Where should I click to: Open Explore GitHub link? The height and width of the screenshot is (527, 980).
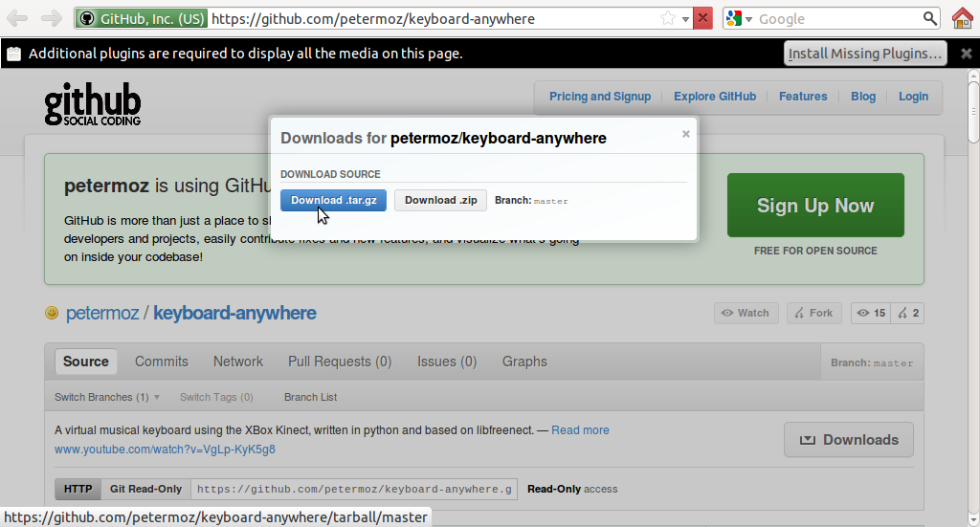click(x=715, y=97)
